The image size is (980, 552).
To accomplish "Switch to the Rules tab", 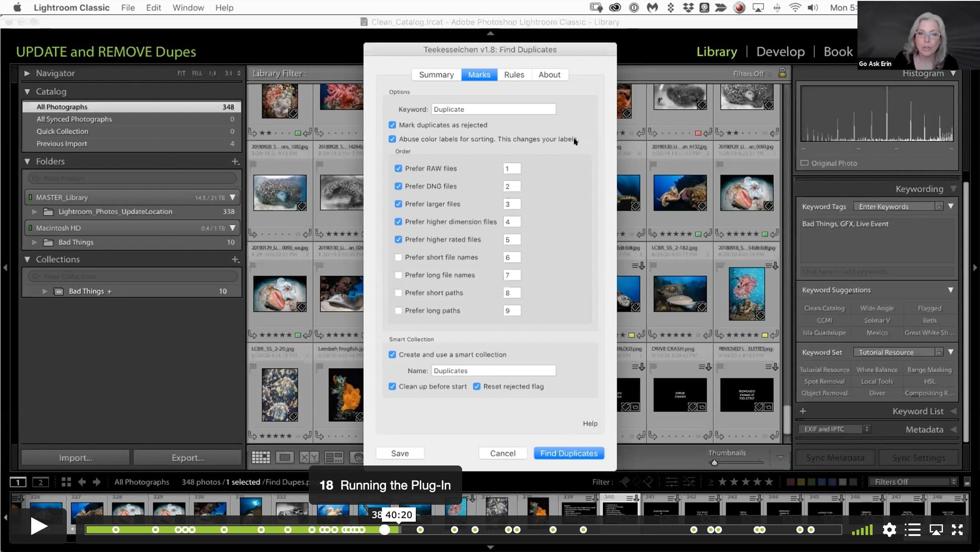I will 514,75.
